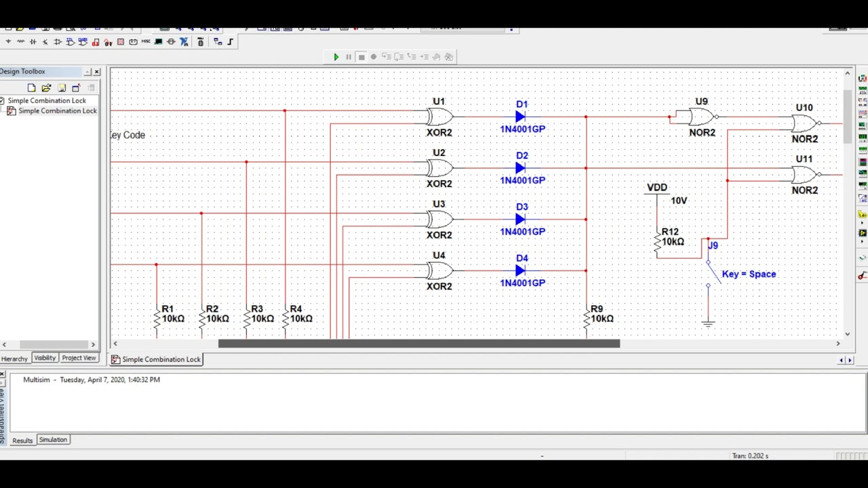Open the Analog component group

pyautogui.click(x=58, y=41)
